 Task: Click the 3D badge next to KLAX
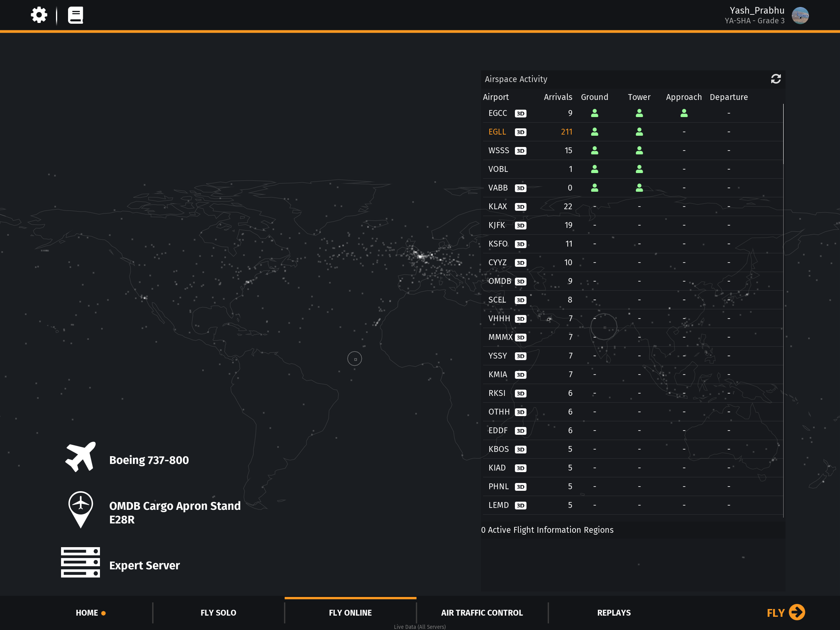[x=520, y=207]
